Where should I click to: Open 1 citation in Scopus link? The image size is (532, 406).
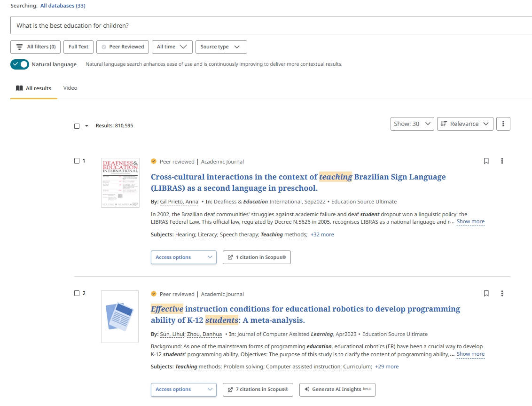point(257,258)
